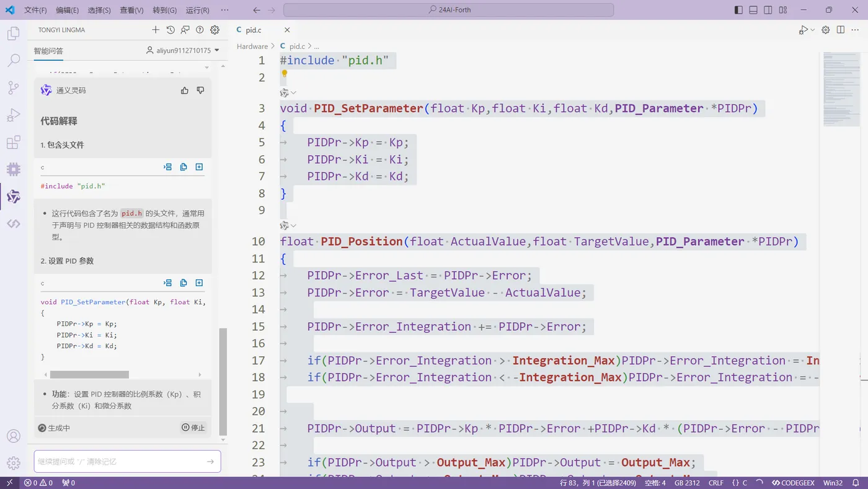Toggle the bottom panel

753,10
